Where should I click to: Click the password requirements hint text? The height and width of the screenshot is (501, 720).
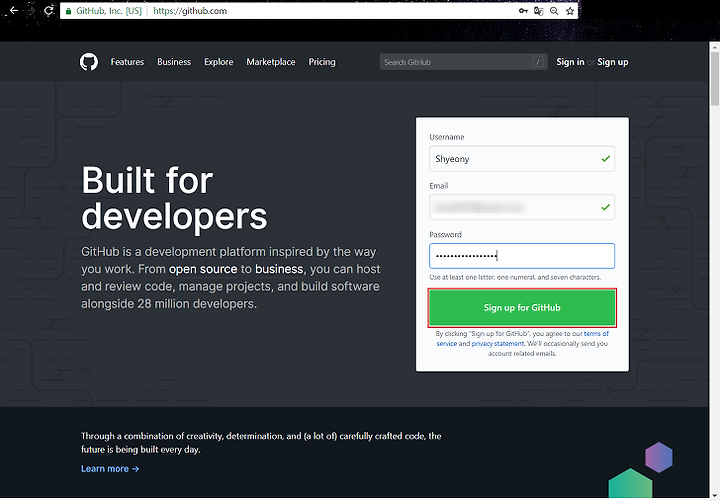pyautogui.click(x=515, y=277)
